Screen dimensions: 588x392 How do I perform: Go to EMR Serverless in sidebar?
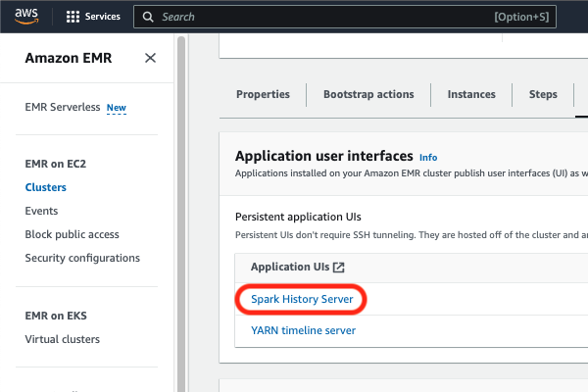(63, 107)
